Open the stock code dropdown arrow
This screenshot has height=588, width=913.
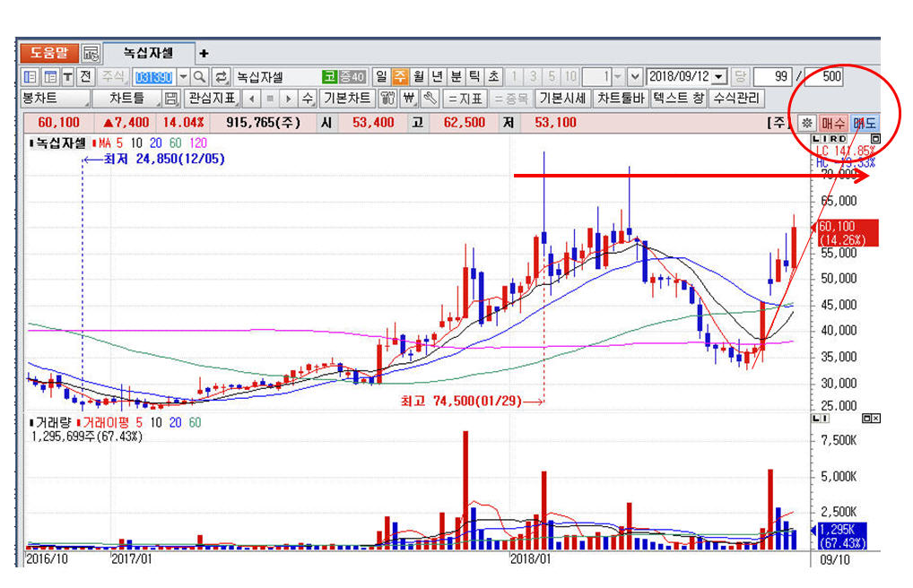pos(183,77)
